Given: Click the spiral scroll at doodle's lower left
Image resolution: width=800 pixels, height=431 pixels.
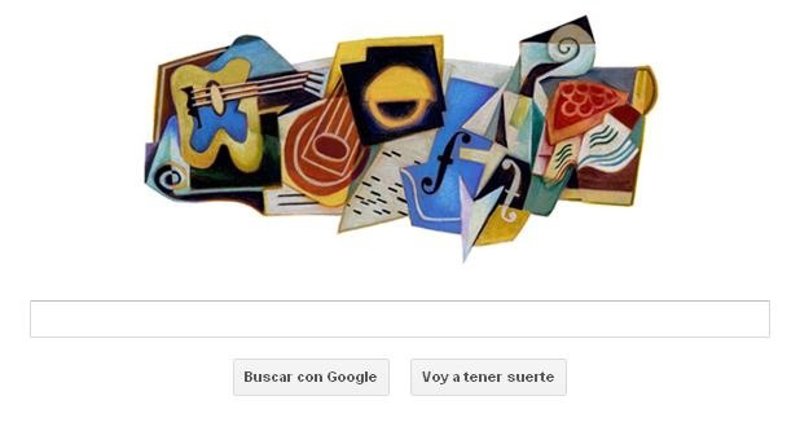Looking at the screenshot, I should tap(169, 179).
